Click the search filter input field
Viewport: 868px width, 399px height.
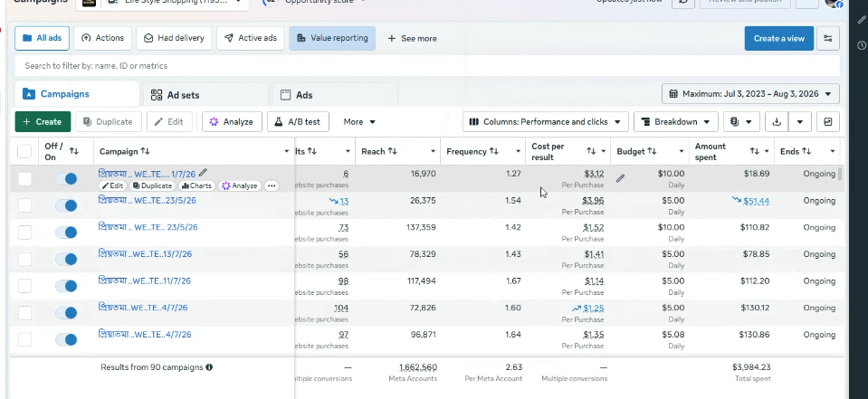(x=427, y=66)
